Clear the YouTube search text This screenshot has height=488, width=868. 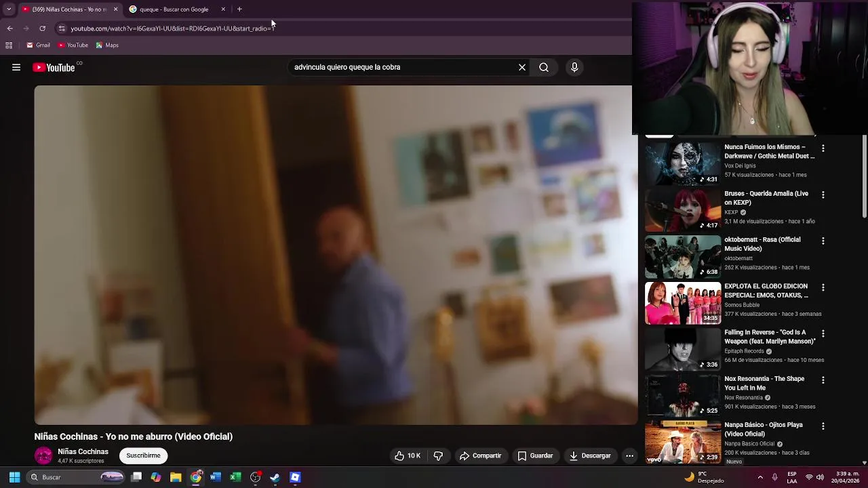pyautogui.click(x=522, y=67)
